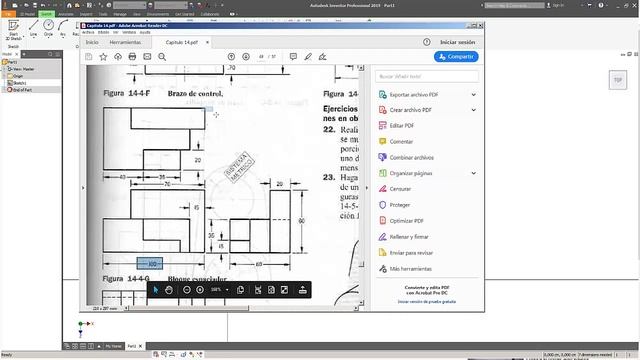
Task: Switch to the Herramientas tab in Acrobat
Action: pos(125,42)
